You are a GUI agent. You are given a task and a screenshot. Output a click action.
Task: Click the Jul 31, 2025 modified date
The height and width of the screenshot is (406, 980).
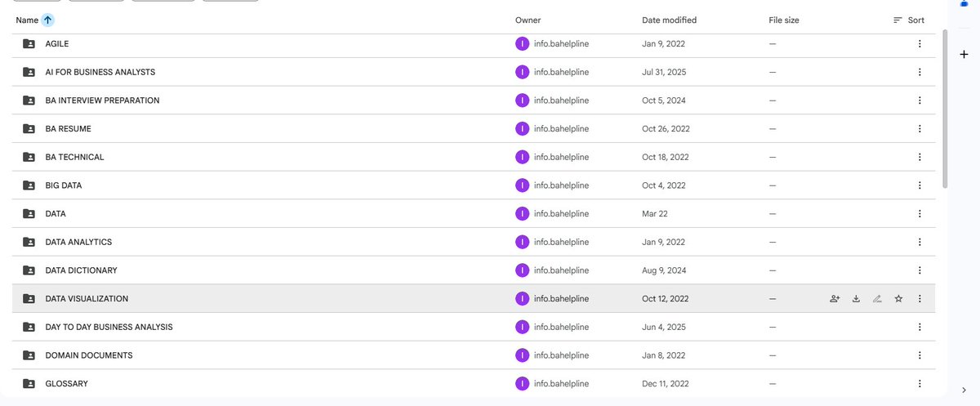664,72
